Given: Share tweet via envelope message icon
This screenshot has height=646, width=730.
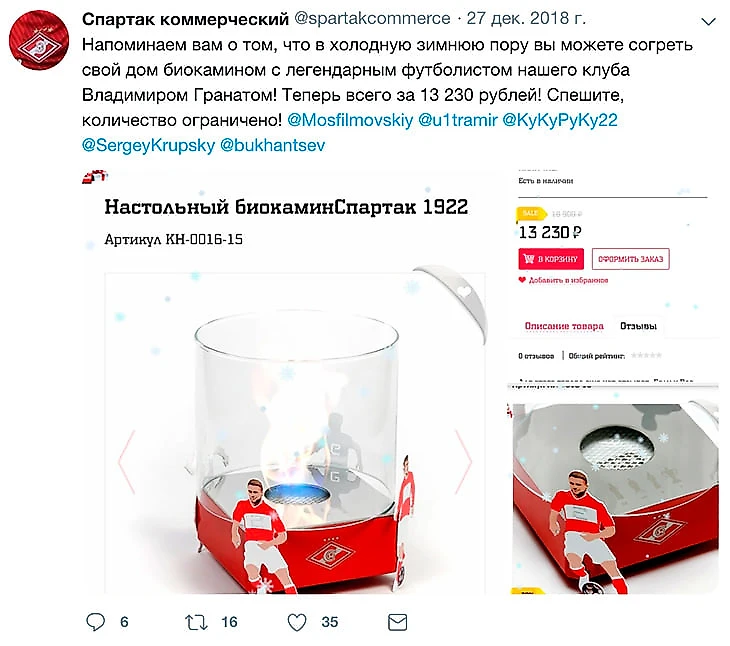Looking at the screenshot, I should [x=398, y=622].
